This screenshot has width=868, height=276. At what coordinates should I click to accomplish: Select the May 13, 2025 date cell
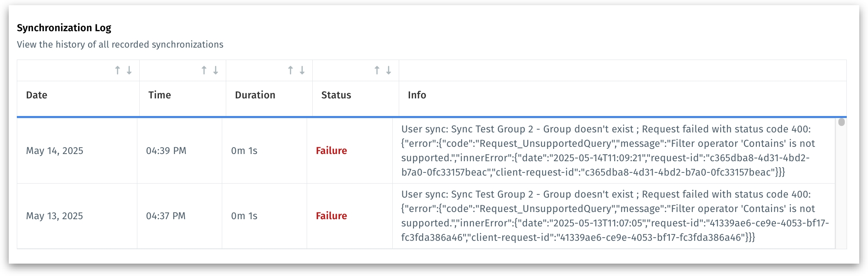click(54, 216)
